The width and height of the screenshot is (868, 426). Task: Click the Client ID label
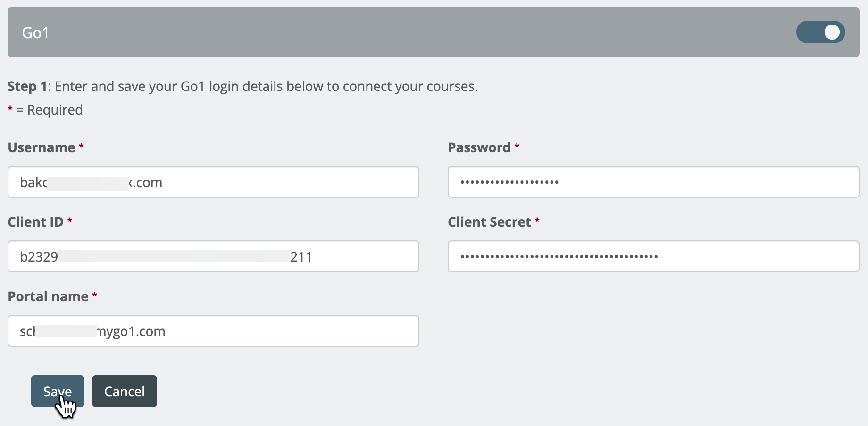coord(35,222)
